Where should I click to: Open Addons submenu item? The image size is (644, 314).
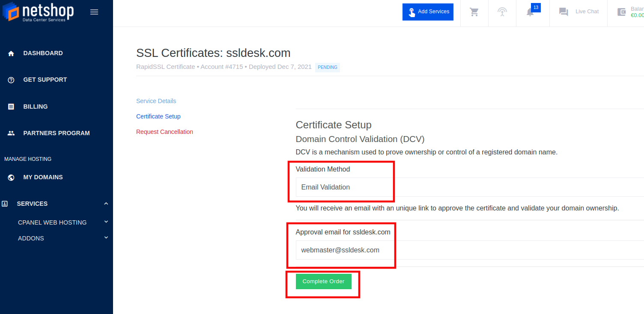tap(31, 238)
